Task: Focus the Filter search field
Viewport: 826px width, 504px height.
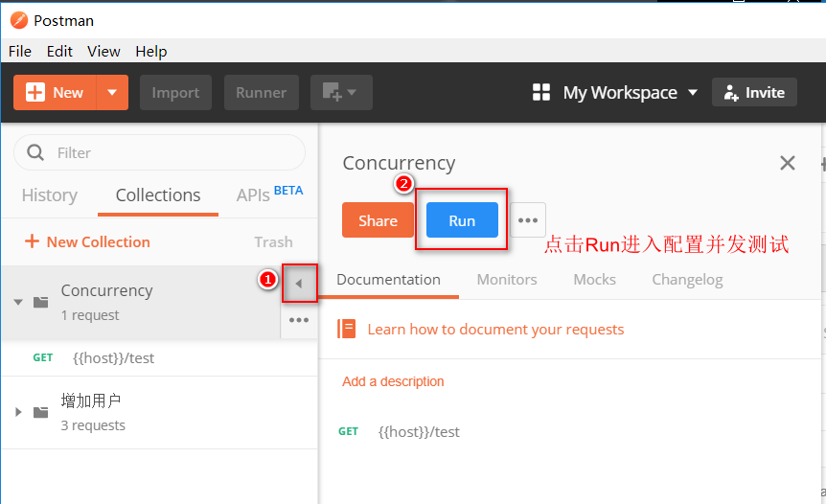Action: tap(160, 152)
